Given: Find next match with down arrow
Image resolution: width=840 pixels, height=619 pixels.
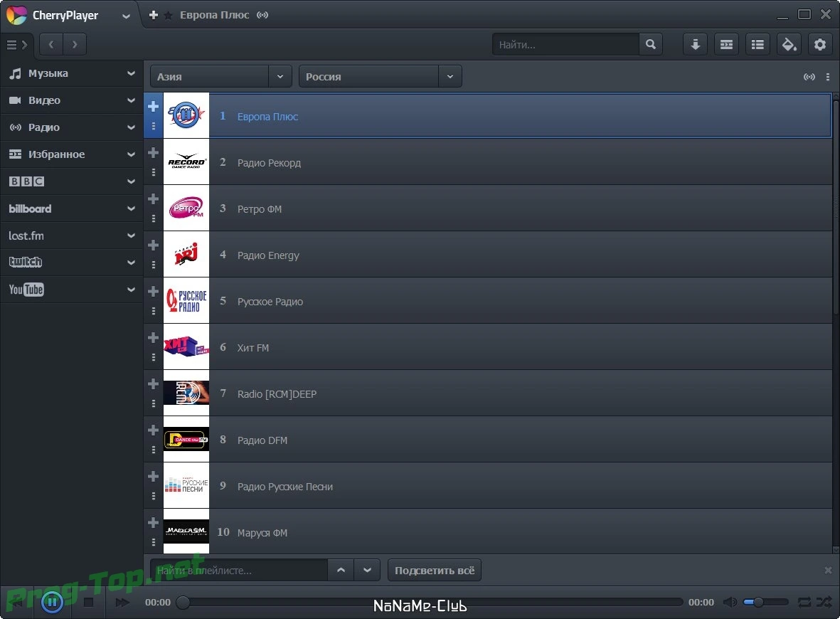Looking at the screenshot, I should (367, 570).
